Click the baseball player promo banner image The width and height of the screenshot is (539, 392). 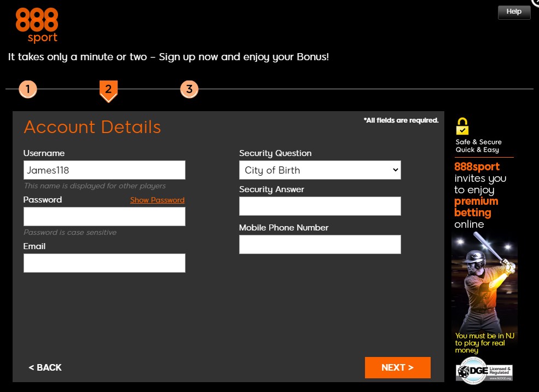pos(484,281)
